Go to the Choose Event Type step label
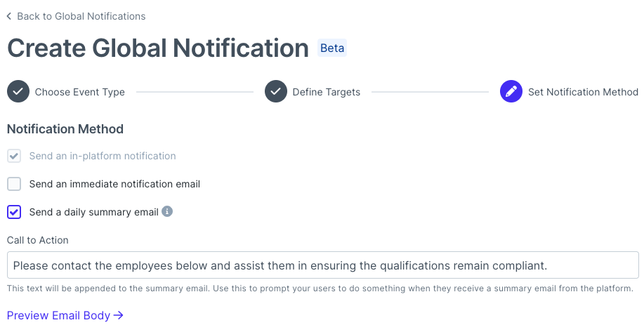Image resolution: width=644 pixels, height=332 pixels. [x=79, y=92]
